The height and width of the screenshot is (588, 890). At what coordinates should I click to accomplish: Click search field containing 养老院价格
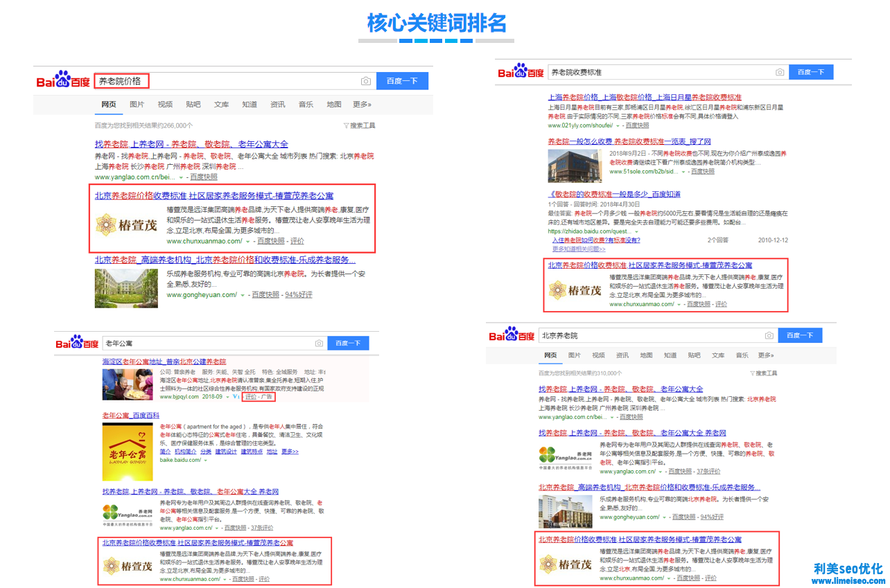(x=234, y=81)
